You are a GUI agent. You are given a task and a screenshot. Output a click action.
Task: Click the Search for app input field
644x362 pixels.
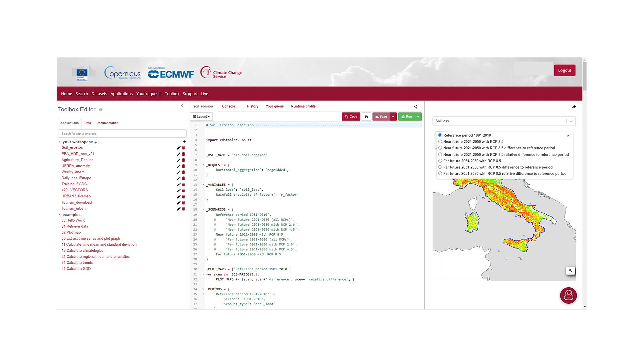pos(122,134)
